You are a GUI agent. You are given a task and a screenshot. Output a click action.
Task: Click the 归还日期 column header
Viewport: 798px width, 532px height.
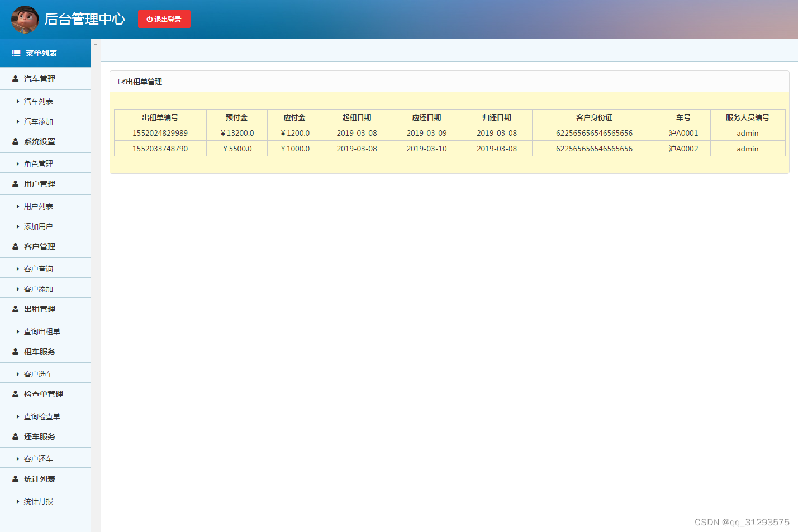click(497, 117)
